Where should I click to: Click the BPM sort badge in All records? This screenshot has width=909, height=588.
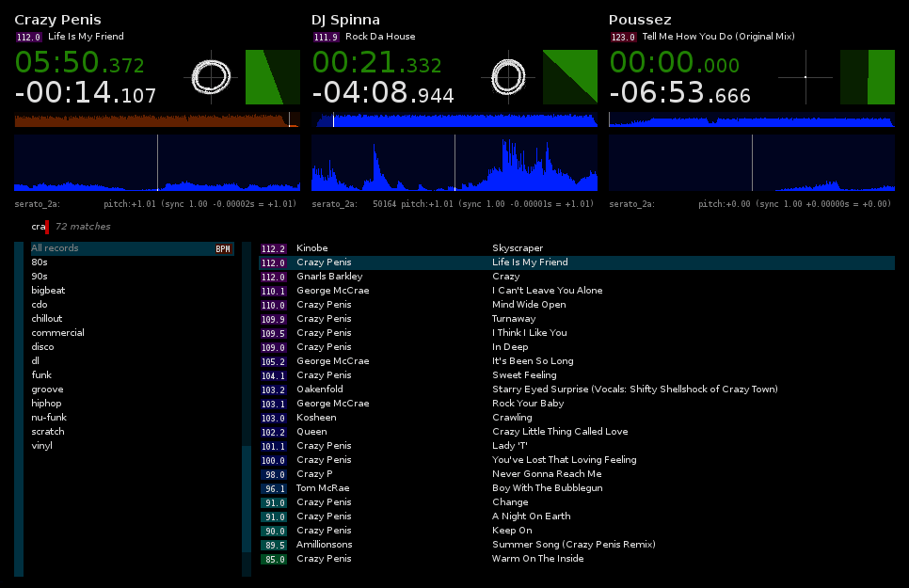click(x=223, y=248)
